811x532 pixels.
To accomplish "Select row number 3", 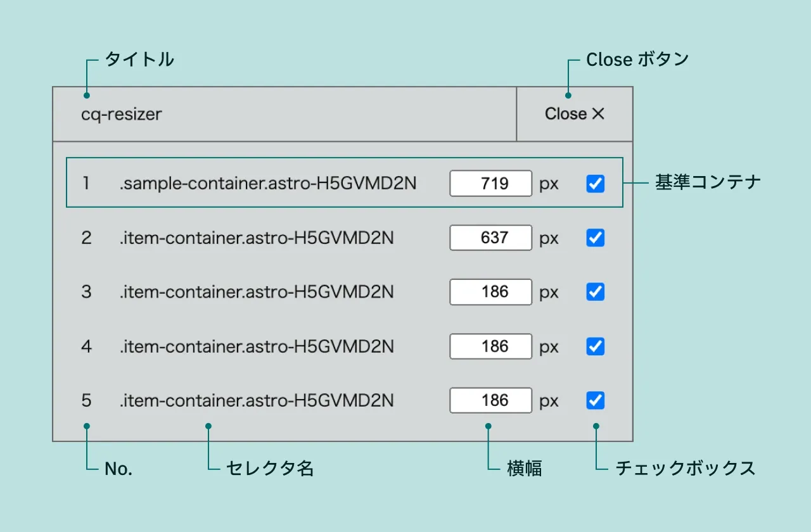I will (x=86, y=292).
